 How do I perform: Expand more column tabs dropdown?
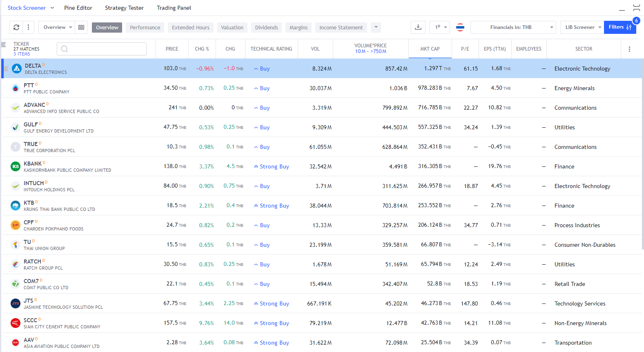click(x=376, y=27)
